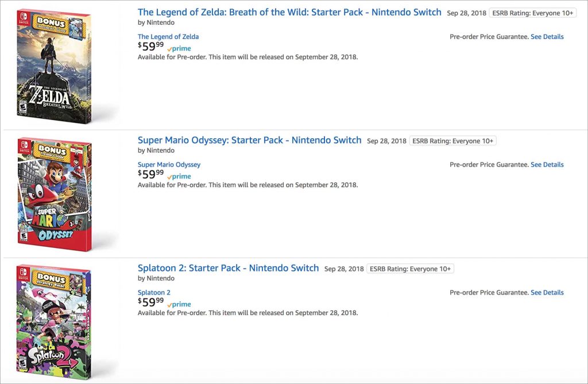Image resolution: width=588 pixels, height=384 pixels.
Task: Click the prime icon beside the Zelda price
Action: point(179,49)
